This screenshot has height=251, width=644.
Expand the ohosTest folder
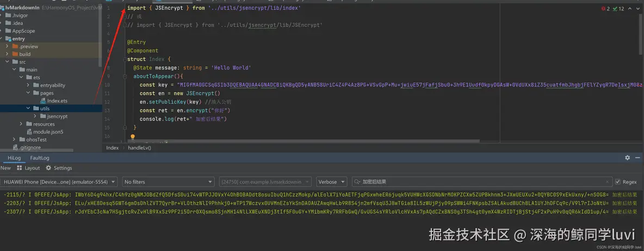point(14,140)
